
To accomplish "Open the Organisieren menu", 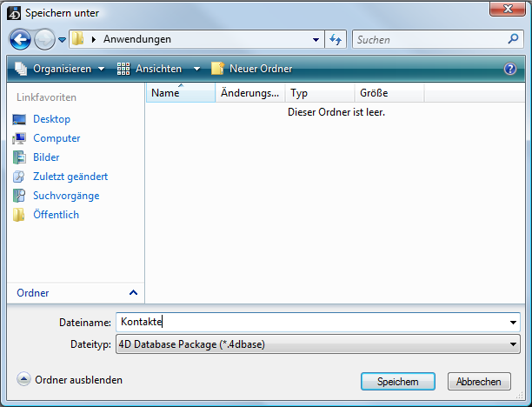I will tap(59, 69).
